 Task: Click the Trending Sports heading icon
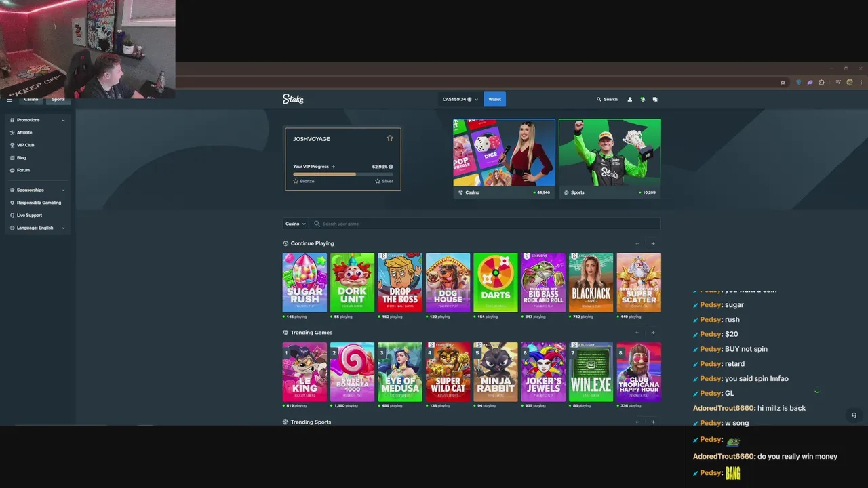click(x=285, y=422)
